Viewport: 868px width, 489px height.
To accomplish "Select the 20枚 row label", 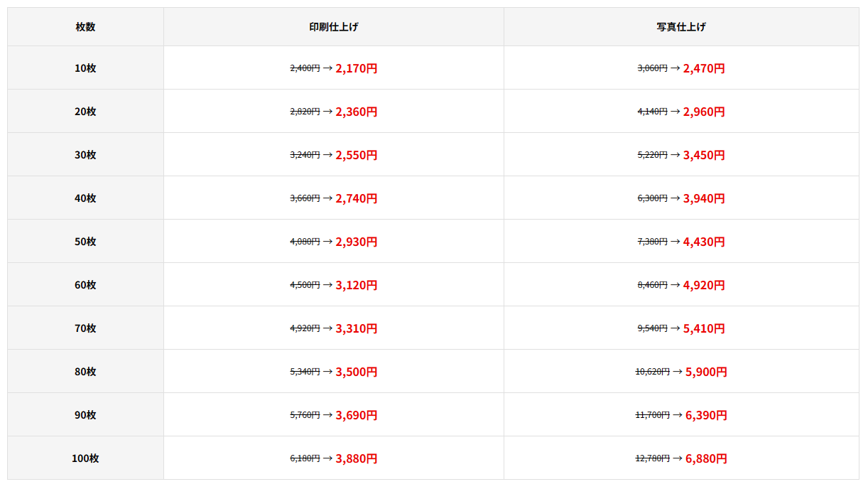I will tap(85, 112).
